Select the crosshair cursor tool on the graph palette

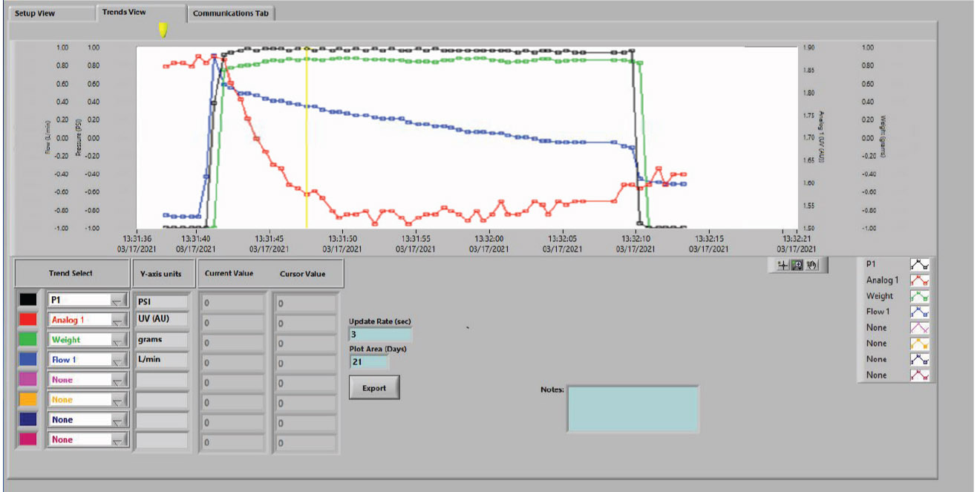click(783, 266)
